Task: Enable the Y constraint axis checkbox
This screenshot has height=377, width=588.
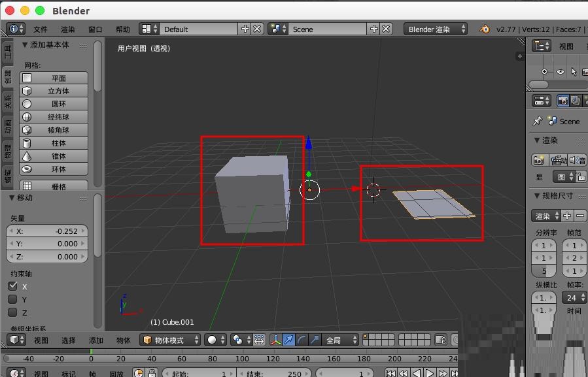Action: tap(12, 299)
